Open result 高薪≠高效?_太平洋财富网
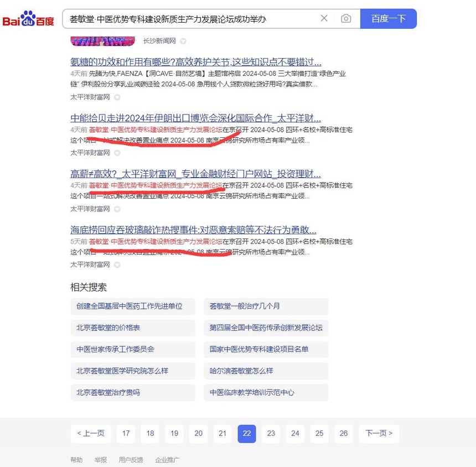 tap(195, 174)
